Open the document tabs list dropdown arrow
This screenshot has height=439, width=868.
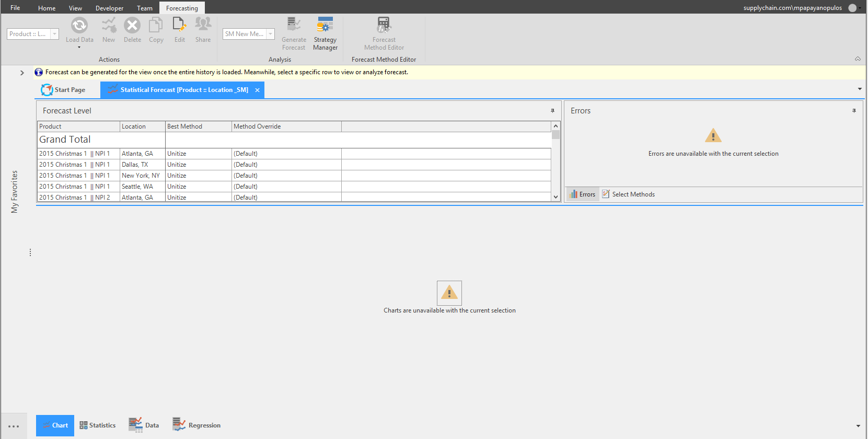(860, 89)
